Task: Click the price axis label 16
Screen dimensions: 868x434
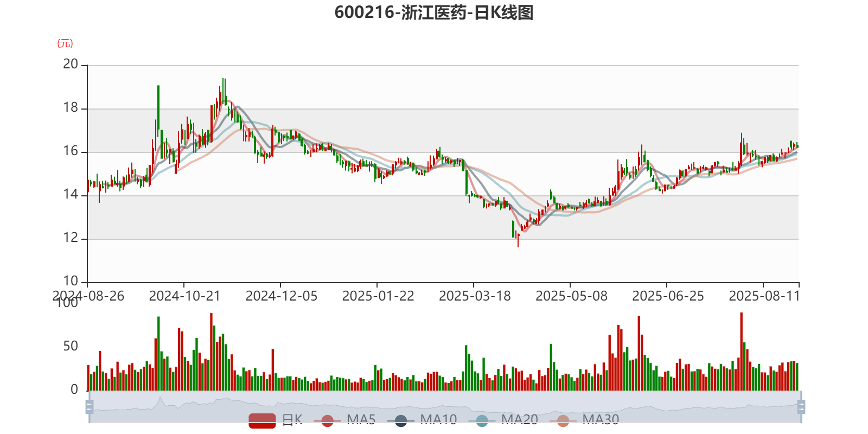Action: (71, 151)
